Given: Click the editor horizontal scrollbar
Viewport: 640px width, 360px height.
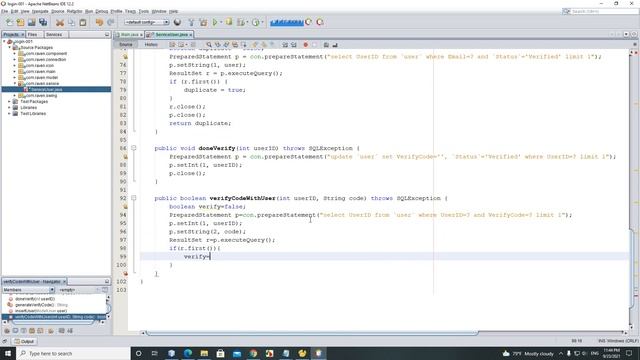Looking at the screenshot, I should (312, 333).
